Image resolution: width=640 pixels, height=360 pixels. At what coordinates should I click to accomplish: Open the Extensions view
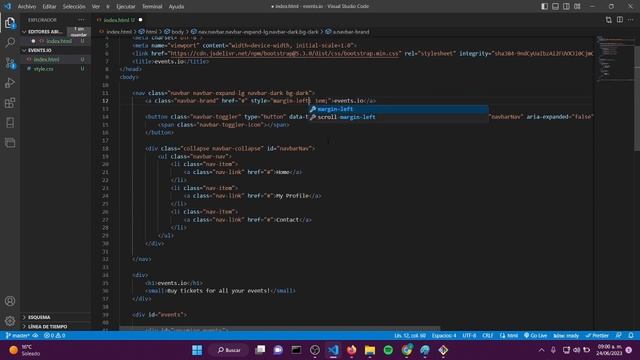[x=10, y=103]
